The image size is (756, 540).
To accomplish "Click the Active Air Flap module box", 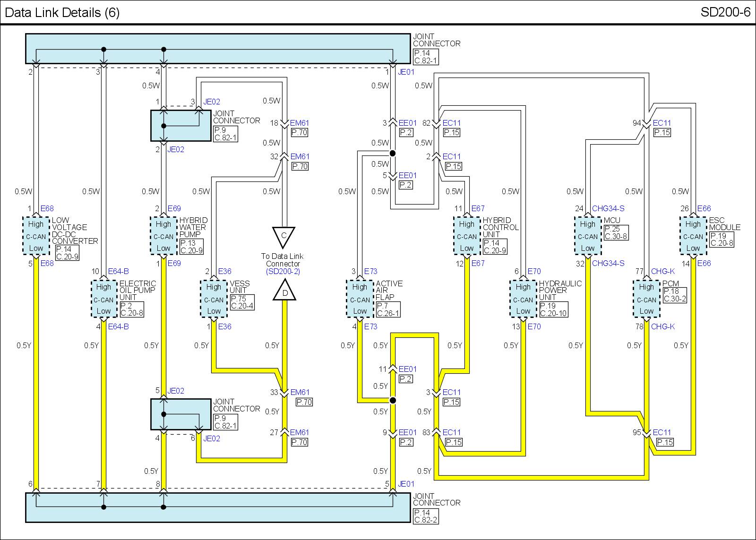I will [x=360, y=299].
